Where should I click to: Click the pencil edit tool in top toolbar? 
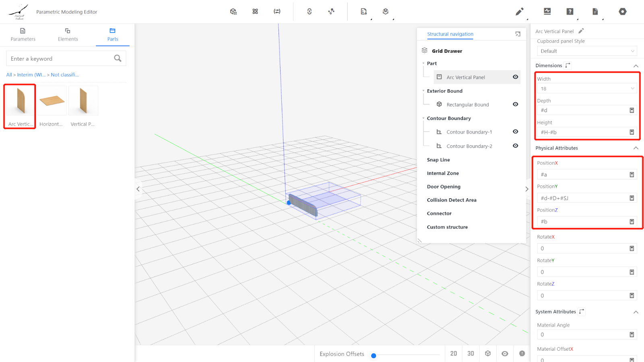click(519, 12)
